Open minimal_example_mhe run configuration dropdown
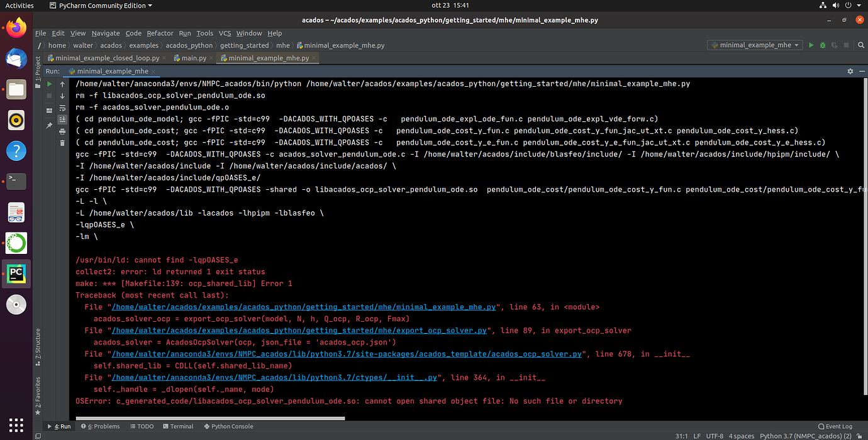Viewport: 868px width, 440px height. pyautogui.click(x=755, y=45)
